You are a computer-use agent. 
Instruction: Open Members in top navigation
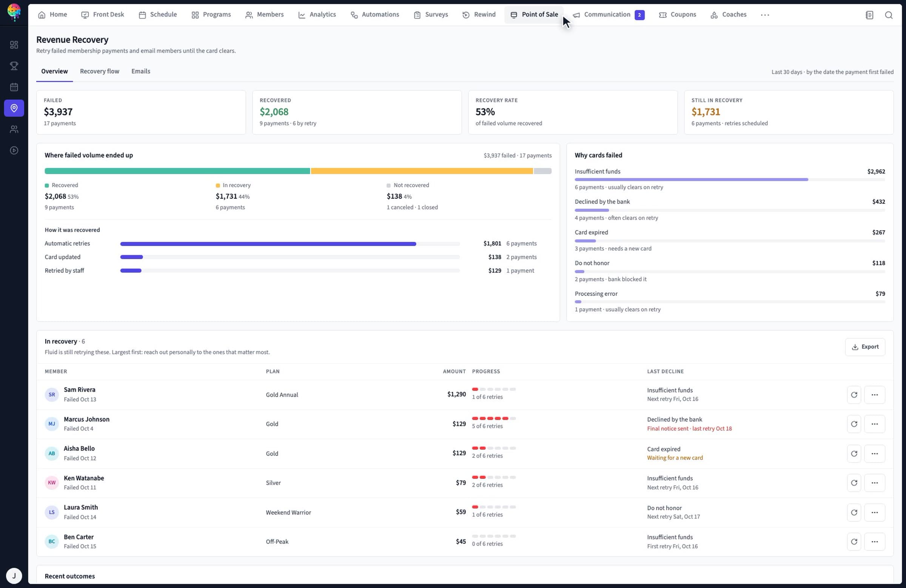(265, 15)
